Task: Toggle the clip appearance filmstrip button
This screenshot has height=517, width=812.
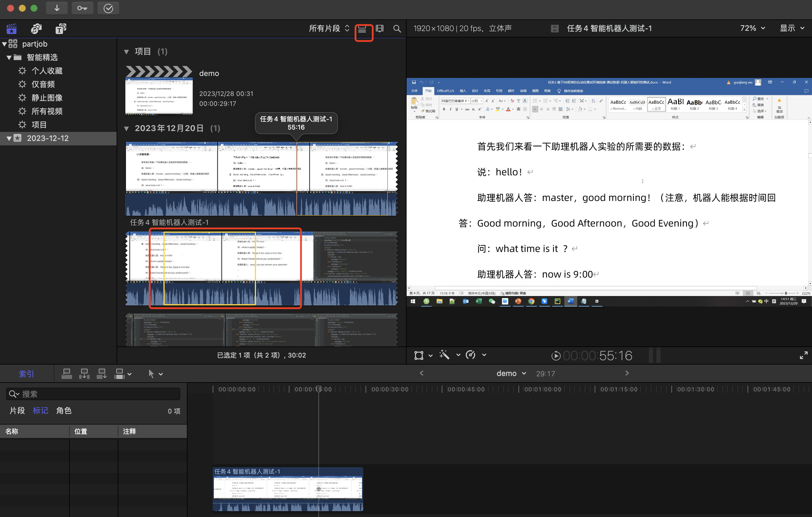Action: 380,29
